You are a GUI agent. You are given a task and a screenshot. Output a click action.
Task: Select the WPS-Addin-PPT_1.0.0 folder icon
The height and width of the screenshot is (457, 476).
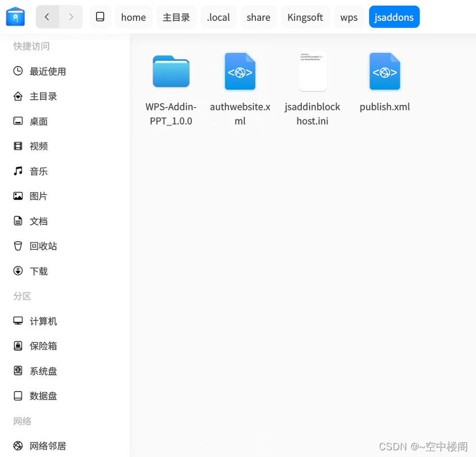pyautogui.click(x=171, y=72)
